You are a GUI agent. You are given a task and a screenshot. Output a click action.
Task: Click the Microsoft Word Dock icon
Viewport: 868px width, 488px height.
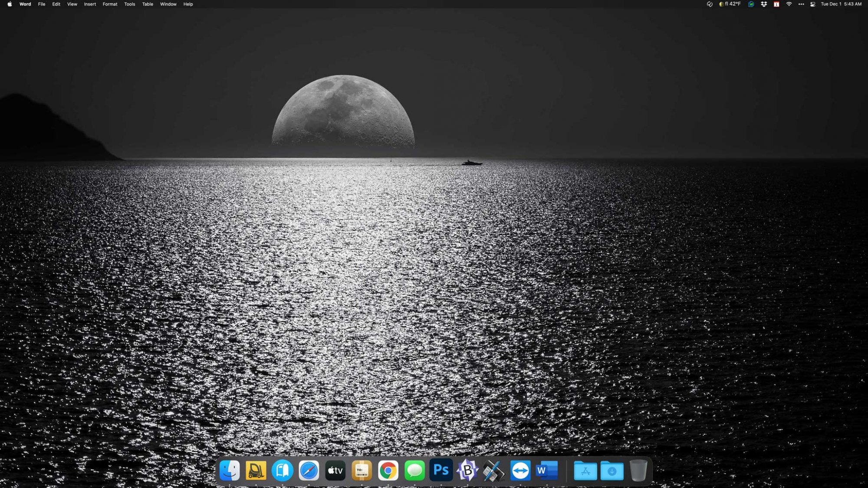click(546, 471)
